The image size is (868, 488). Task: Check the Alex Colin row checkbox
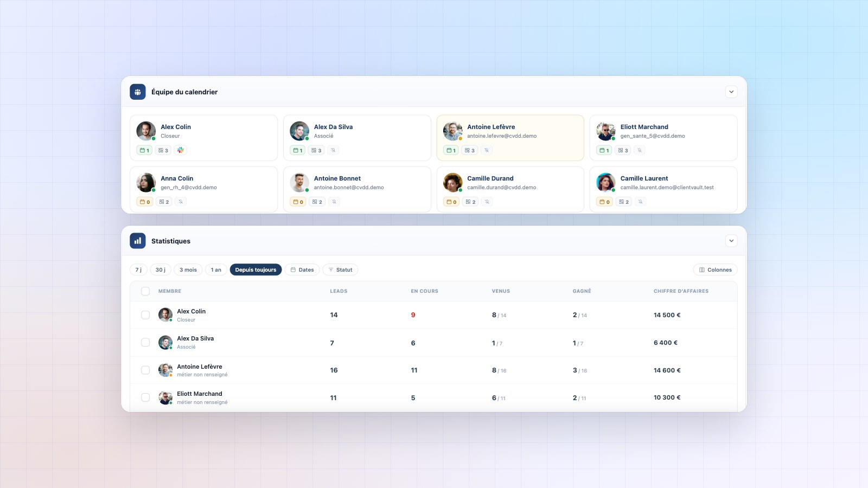pos(145,315)
